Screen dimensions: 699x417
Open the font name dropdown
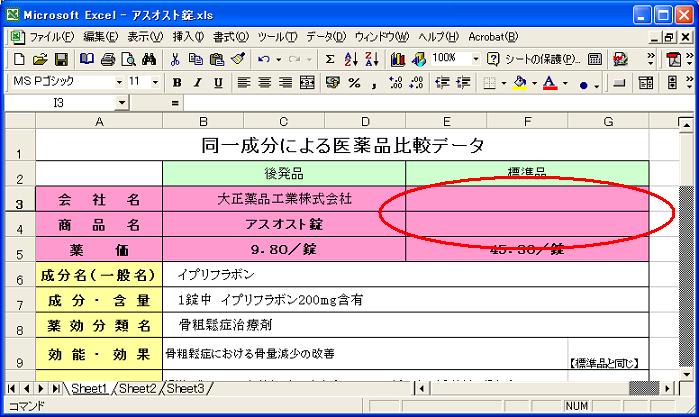120,83
